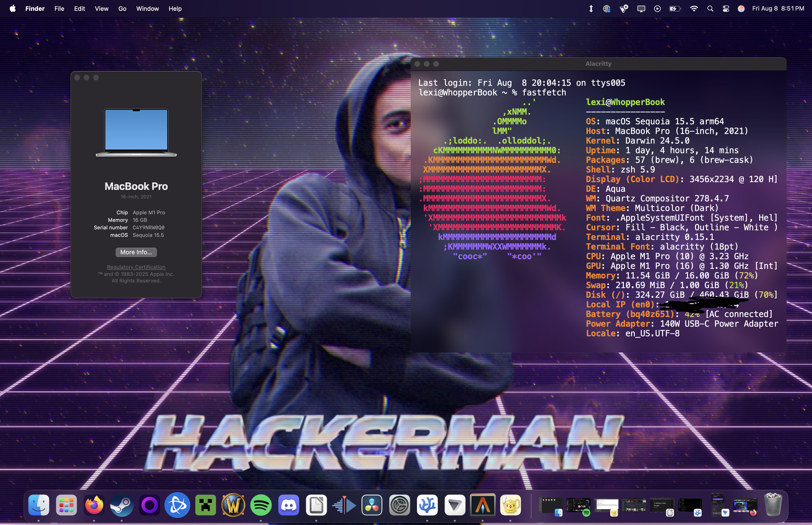Close the Alacritty window
The image size is (812, 525).
pyautogui.click(x=417, y=64)
